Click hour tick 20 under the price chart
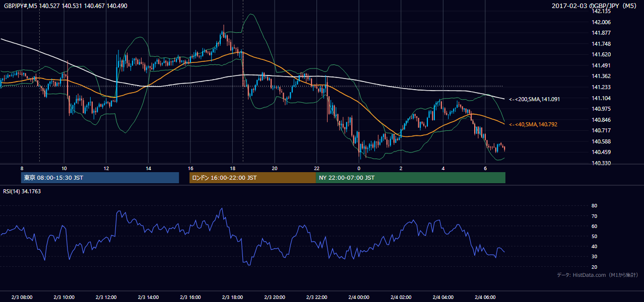Image resolution: width=644 pixels, height=302 pixels. pyautogui.click(x=274, y=168)
